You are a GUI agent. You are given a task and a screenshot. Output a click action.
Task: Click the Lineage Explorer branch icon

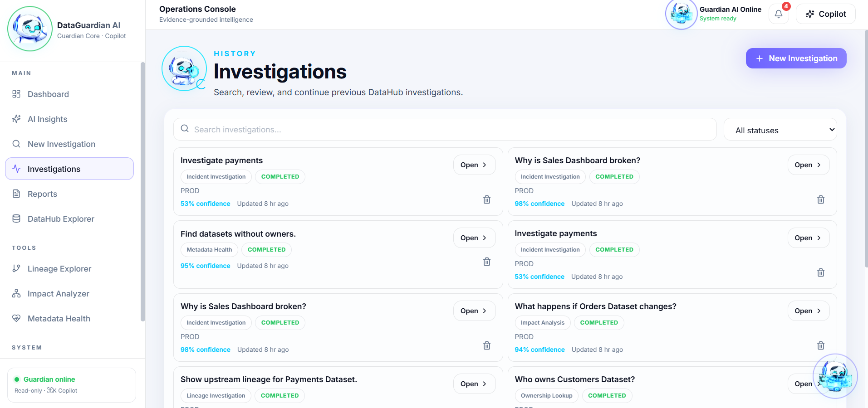tap(16, 268)
